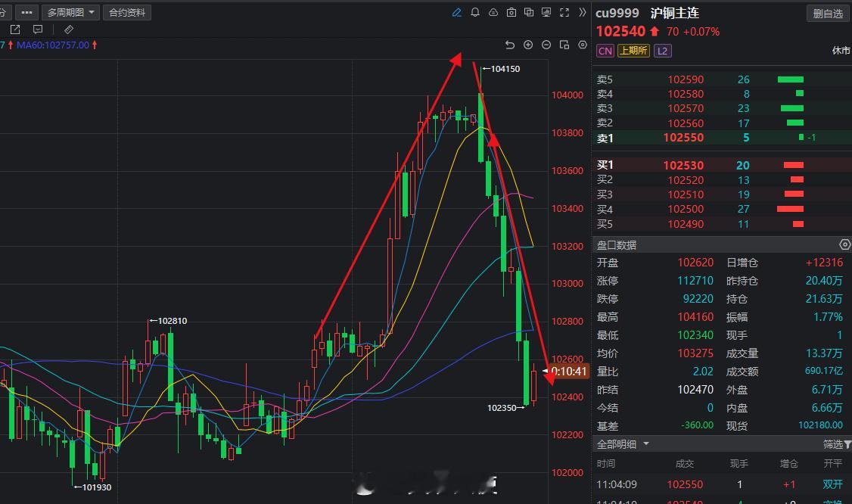Expand the 全部明细 dropdown
852x504 pixels.
(620, 443)
